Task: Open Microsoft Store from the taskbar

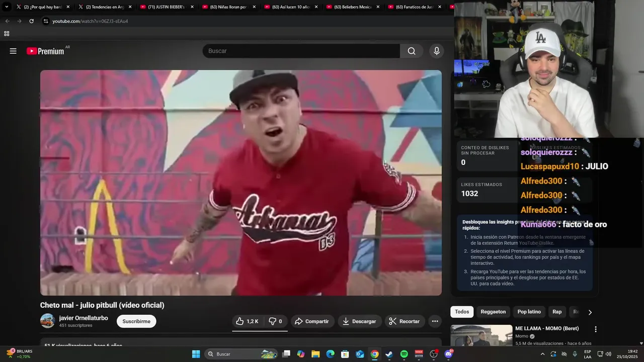Action: (x=345, y=354)
